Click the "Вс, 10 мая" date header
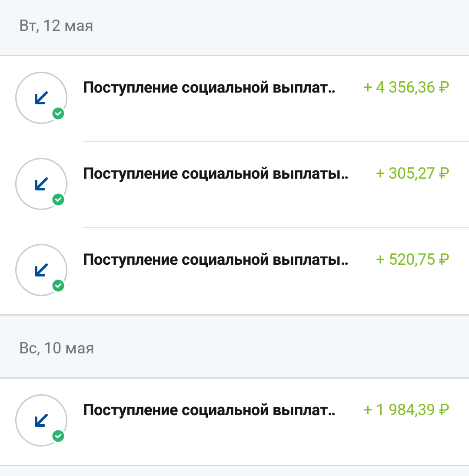469x476 pixels. 57,349
